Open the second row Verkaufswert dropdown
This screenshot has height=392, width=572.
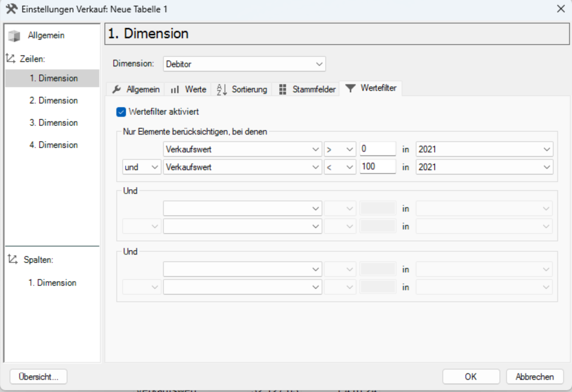point(242,167)
